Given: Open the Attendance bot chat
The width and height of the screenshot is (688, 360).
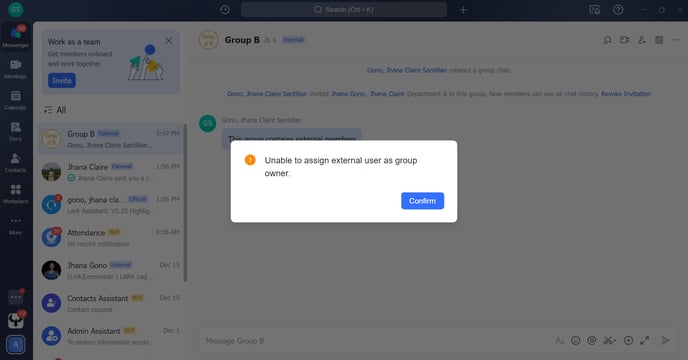Looking at the screenshot, I should (x=111, y=238).
